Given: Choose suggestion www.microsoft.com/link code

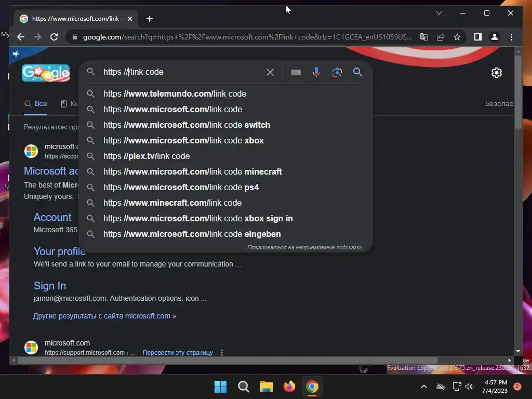Looking at the screenshot, I should (x=225, y=109).
